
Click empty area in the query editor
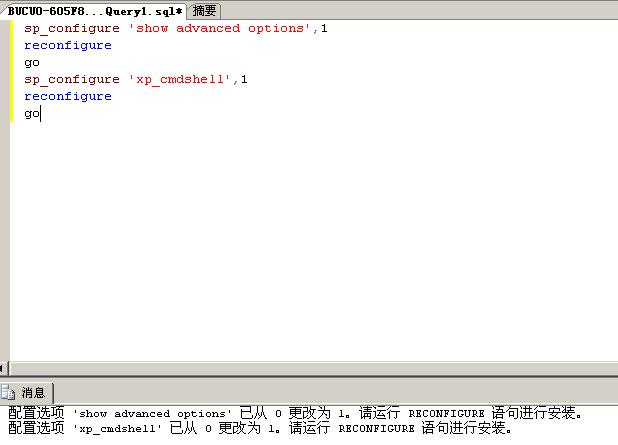tap(313, 236)
